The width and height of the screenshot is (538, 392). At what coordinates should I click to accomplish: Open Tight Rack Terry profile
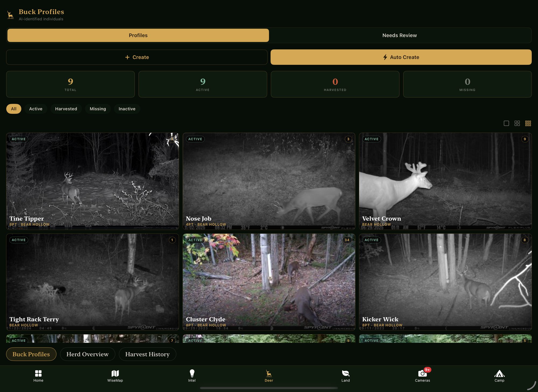(93, 282)
